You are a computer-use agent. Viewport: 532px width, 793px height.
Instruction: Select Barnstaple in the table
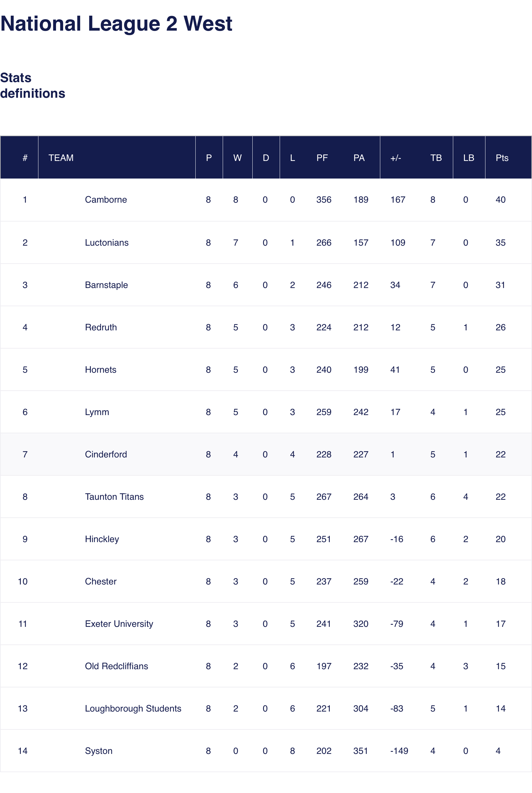[x=106, y=285]
